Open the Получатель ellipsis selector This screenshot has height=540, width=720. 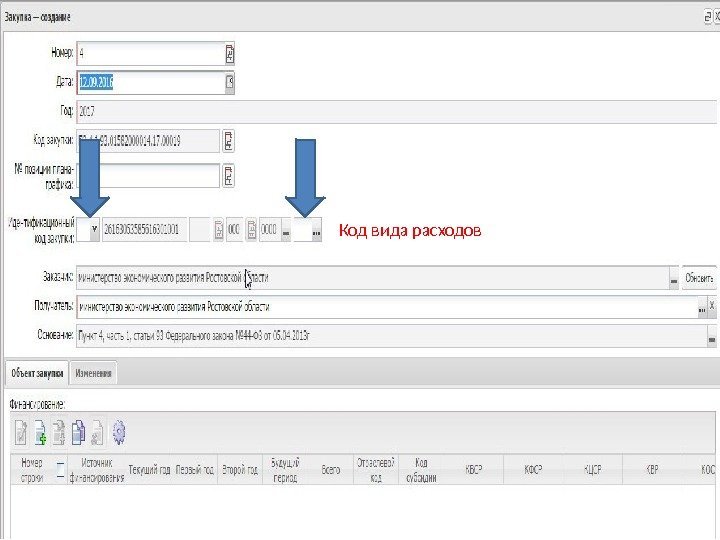tap(702, 307)
